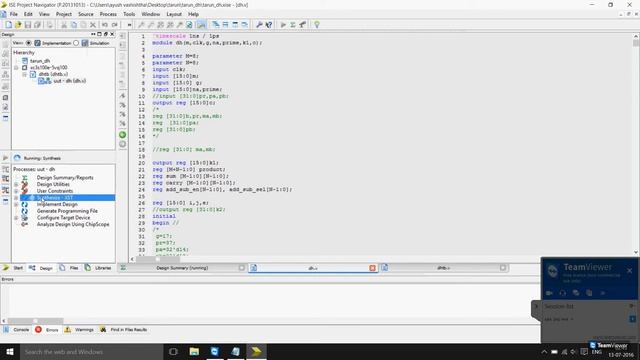Open the Tools menu

pos(129,14)
